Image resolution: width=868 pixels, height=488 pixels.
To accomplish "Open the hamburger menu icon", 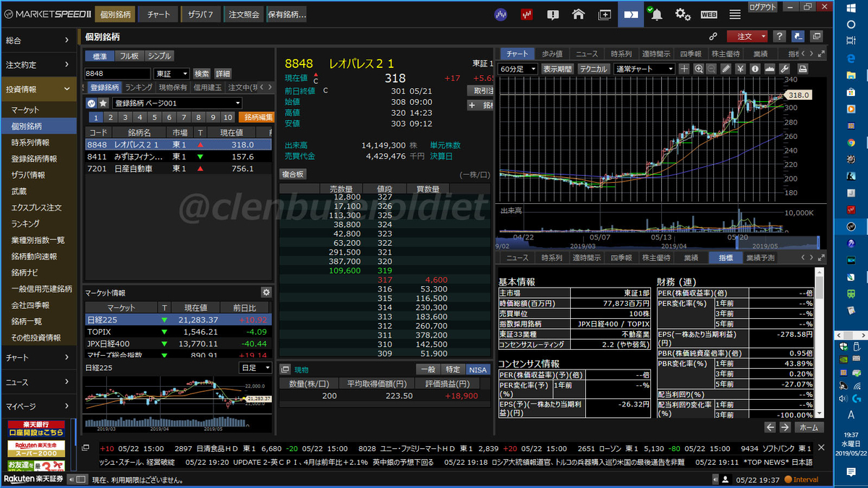I will [x=735, y=14].
